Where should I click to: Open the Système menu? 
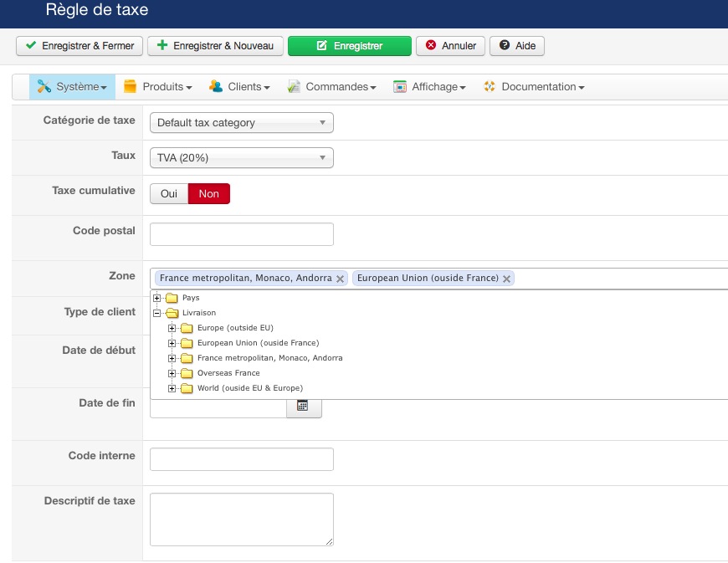[x=72, y=87]
